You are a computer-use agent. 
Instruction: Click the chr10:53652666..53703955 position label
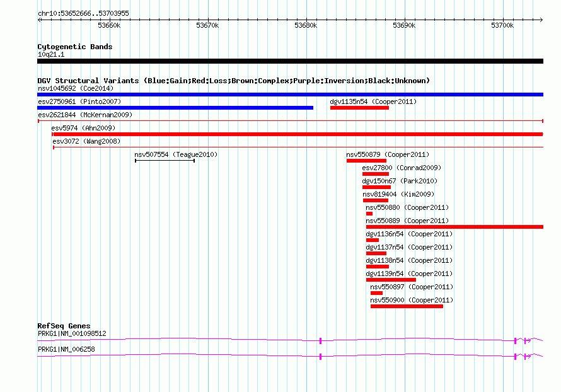click(x=83, y=13)
